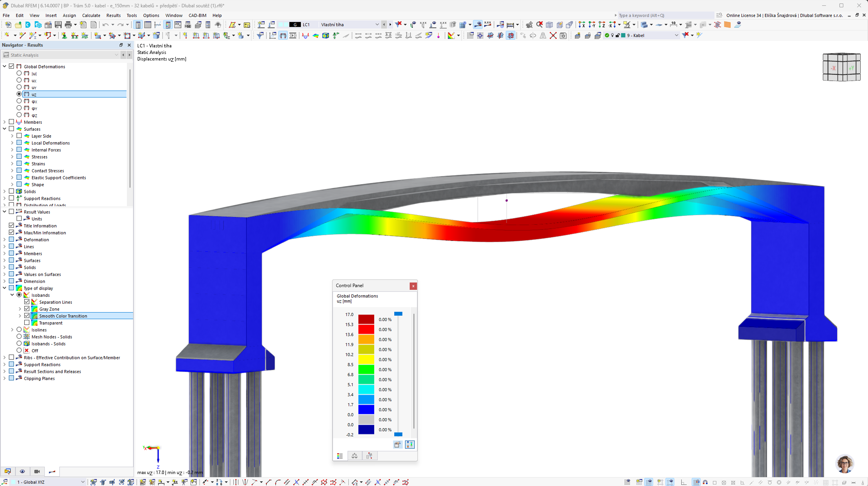The image size is (868, 486).
Task: Close the Control Panel
Action: [413, 286]
